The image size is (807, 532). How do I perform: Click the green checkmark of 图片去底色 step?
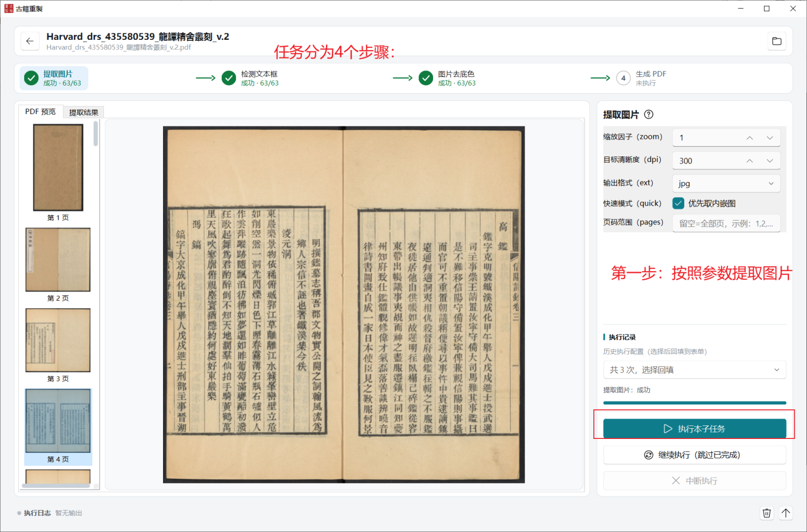coord(426,78)
